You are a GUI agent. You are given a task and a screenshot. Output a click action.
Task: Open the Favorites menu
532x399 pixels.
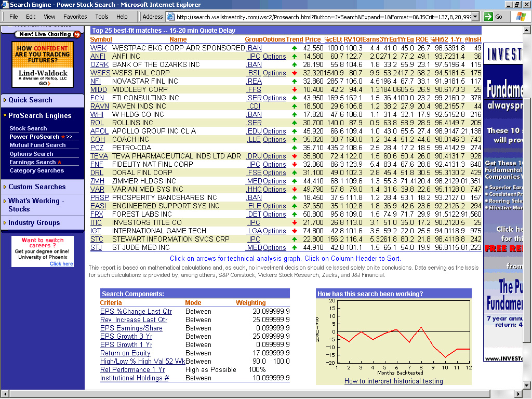click(x=75, y=17)
